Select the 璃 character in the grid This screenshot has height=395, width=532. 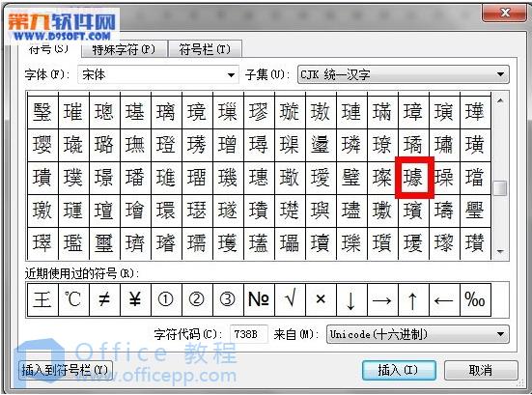[166, 112]
